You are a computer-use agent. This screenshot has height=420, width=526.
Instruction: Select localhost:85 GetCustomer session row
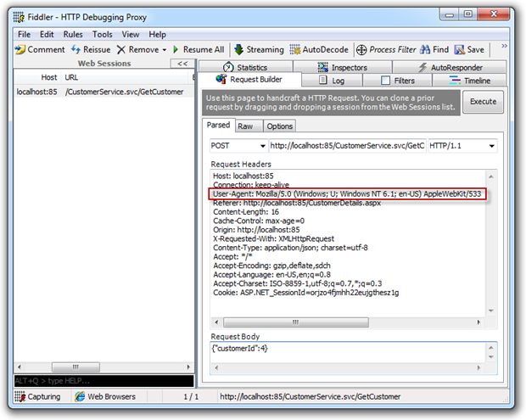(104, 92)
